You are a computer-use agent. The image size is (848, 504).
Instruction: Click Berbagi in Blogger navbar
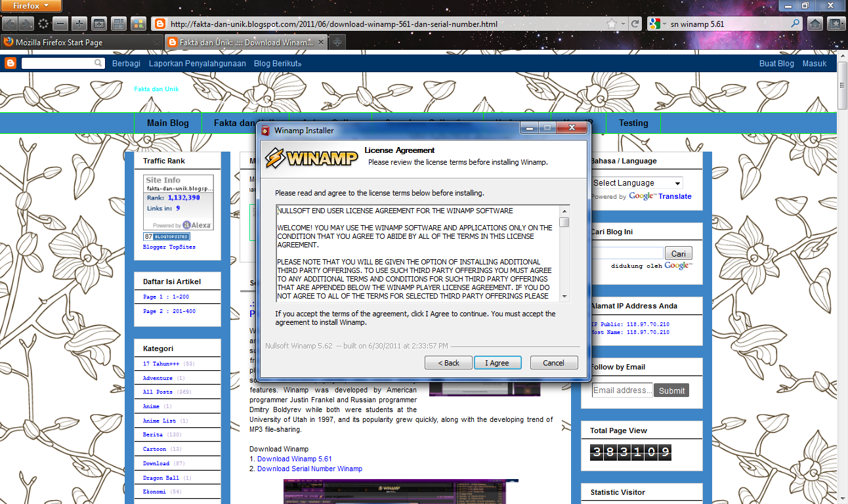point(127,64)
